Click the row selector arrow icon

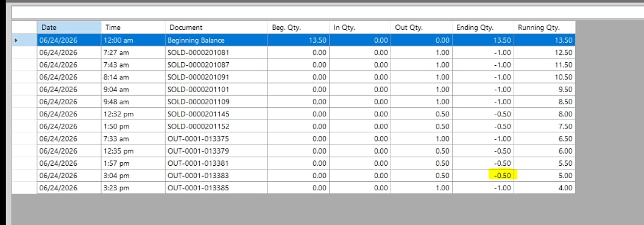tap(16, 40)
